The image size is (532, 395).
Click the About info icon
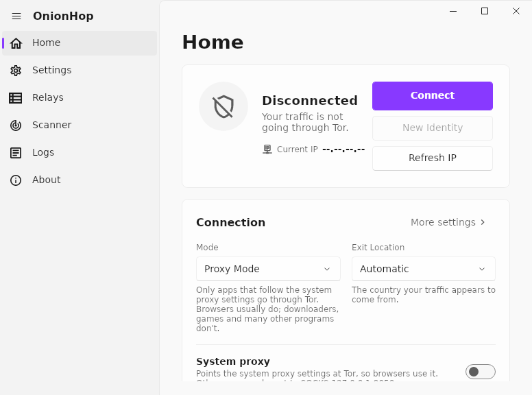[x=16, y=180]
